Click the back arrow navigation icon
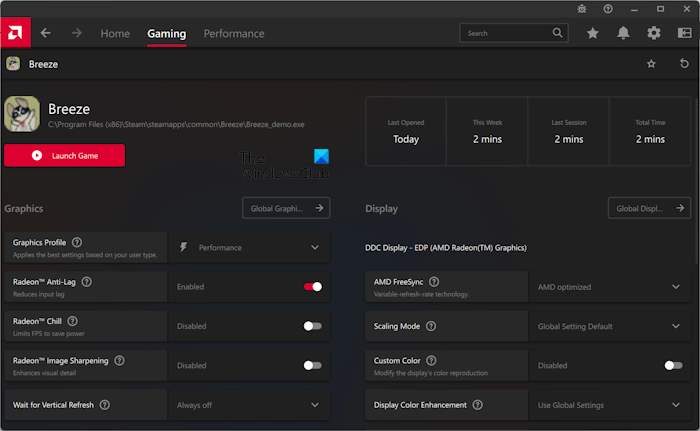Screen dimensions: 700x431 click(x=46, y=33)
